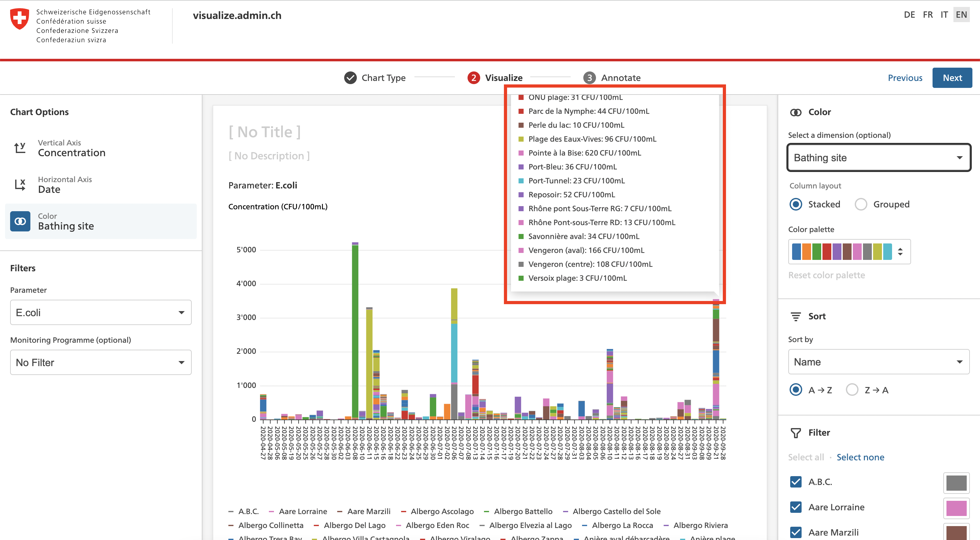
Task: Select the Z → A sort order
Action: (x=852, y=390)
